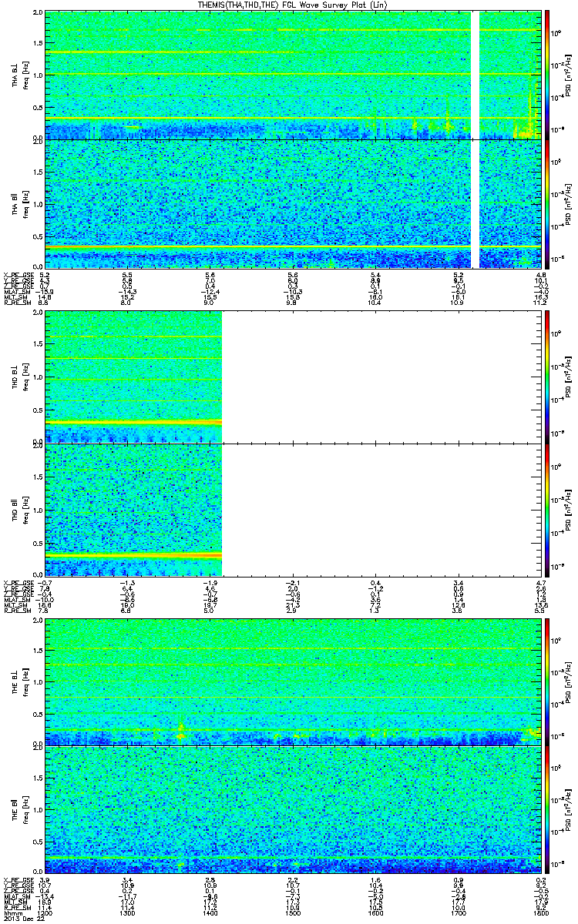Image resolution: width=578 pixels, height=924 pixels.
Task: Click the blank no-data area of THD B|| panel
Action: click(x=381, y=509)
